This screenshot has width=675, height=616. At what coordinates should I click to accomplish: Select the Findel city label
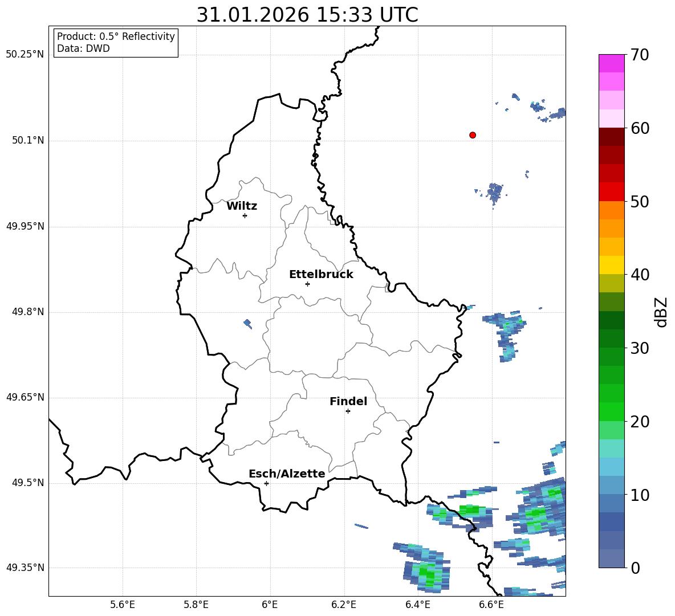click(348, 401)
